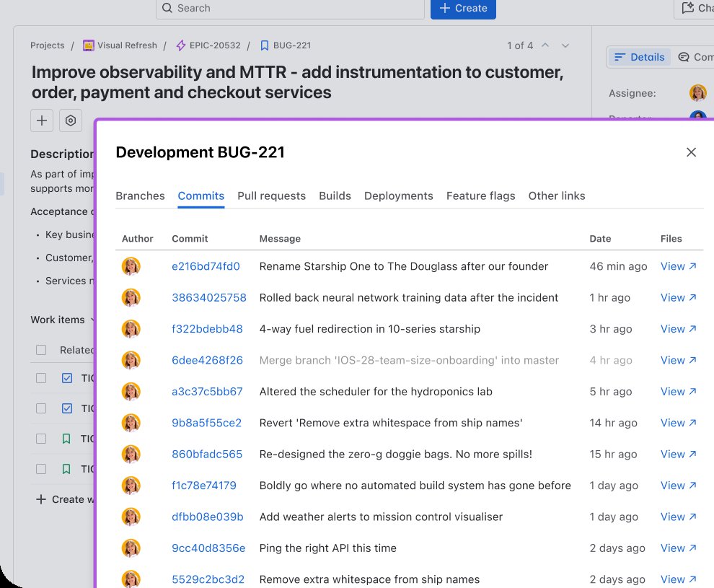Viewport: 714px width, 588px height.
Task: Click the EPIC-20532 lightning icon
Action: (x=181, y=45)
